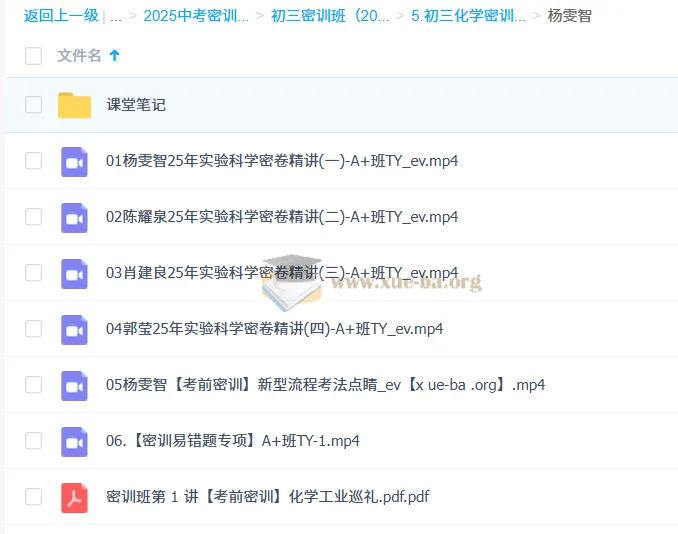This screenshot has width=678, height=534.
Task: Click 返回上一级 to go back
Action: 61,16
